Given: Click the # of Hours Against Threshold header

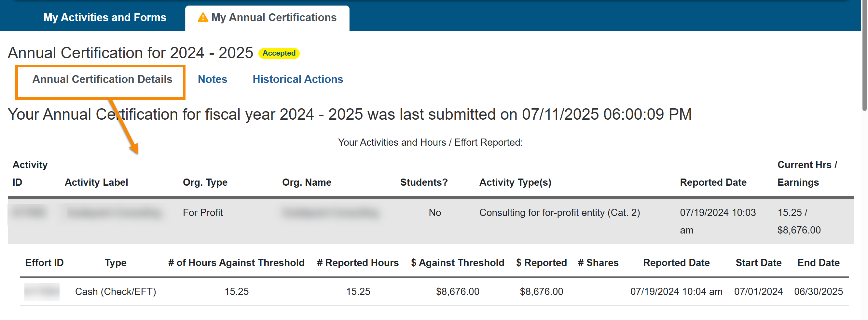Looking at the screenshot, I should 237,262.
